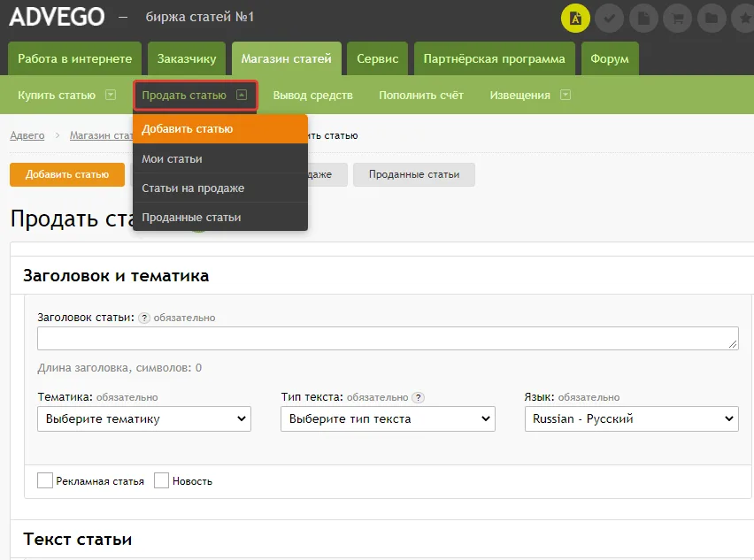Click help icon next to 'Тип текста'

419,397
